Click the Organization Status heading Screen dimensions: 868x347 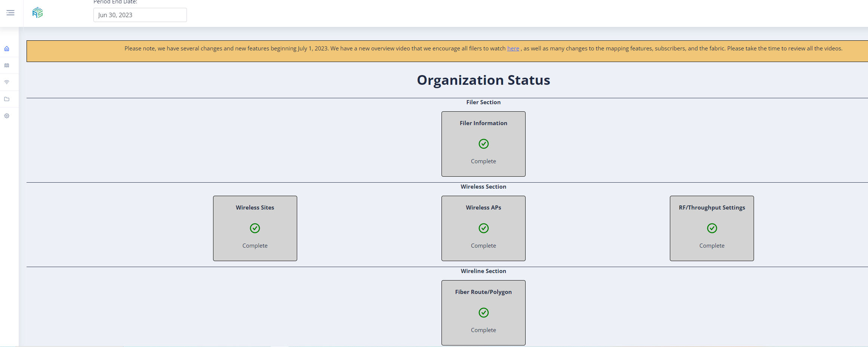click(x=483, y=80)
